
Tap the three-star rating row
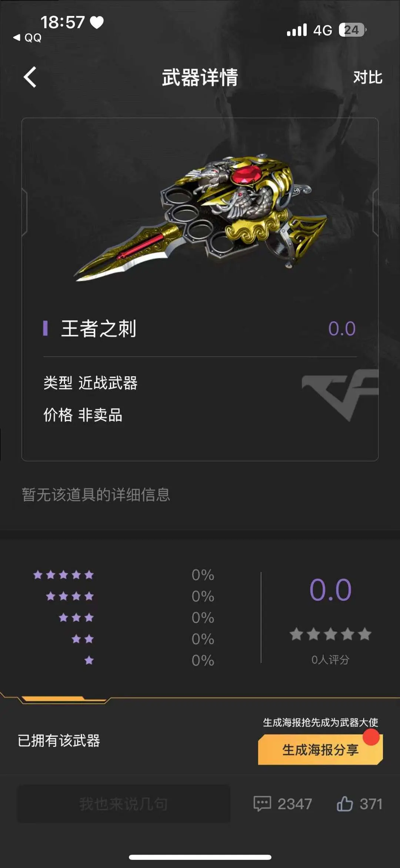(x=136, y=617)
